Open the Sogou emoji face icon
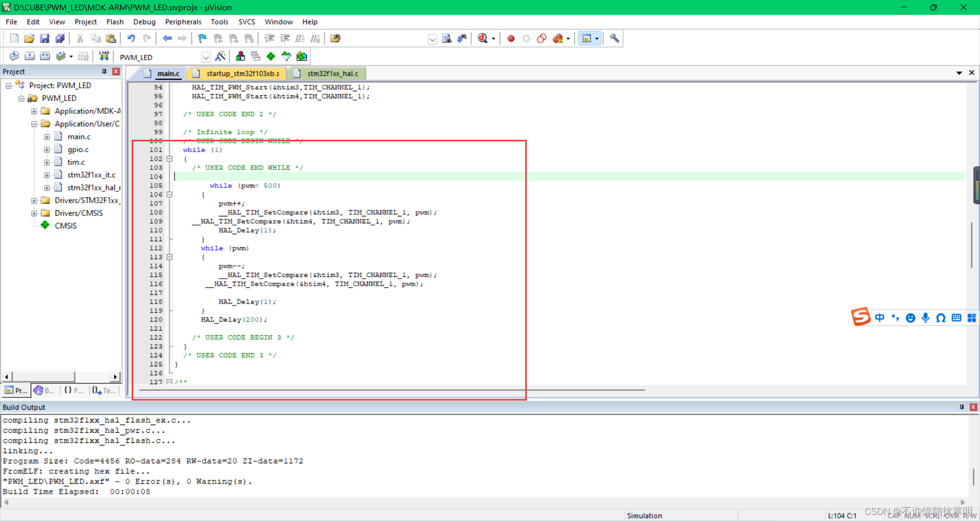This screenshot has width=980, height=521. pyautogui.click(x=910, y=318)
